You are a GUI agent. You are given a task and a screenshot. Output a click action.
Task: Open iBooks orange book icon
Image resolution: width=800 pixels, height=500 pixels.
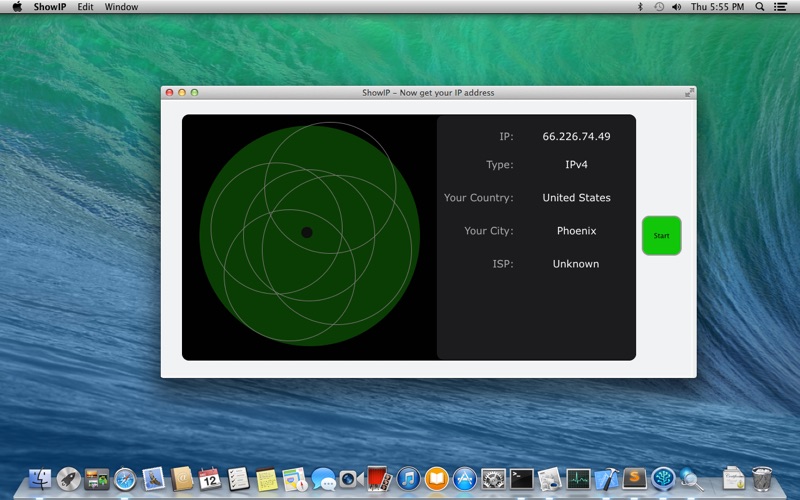(x=436, y=480)
